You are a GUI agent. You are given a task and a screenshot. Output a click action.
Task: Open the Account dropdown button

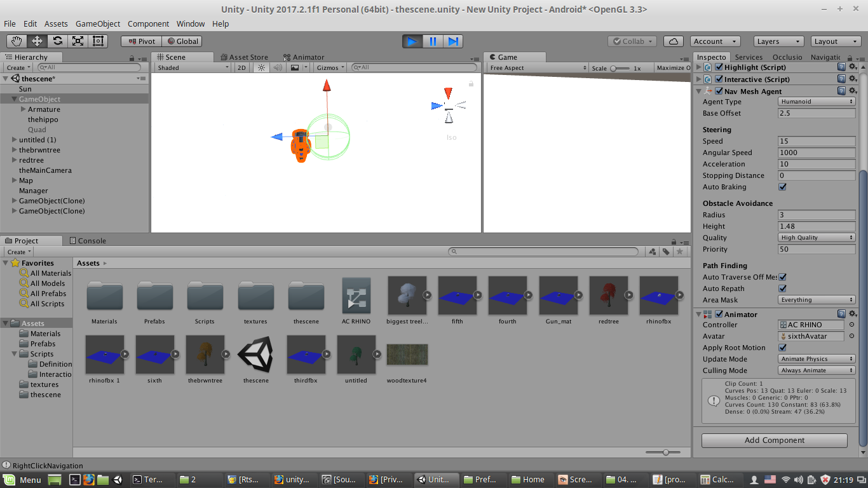(x=714, y=41)
